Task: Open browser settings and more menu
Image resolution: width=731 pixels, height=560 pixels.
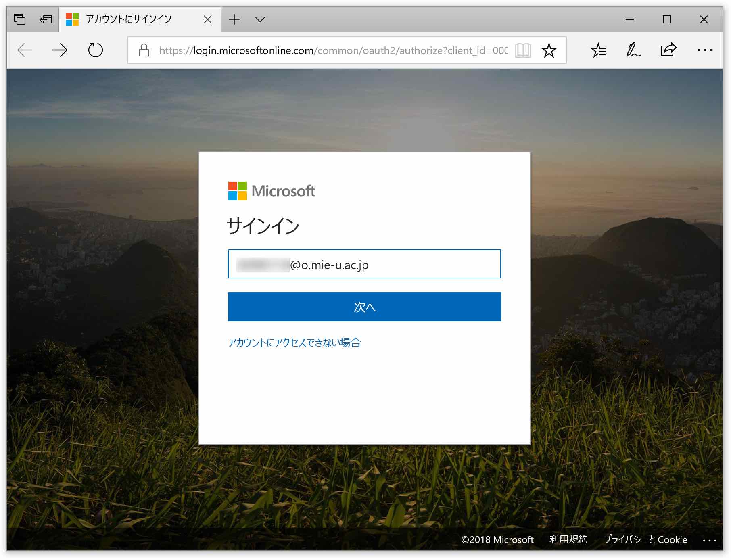Action: pyautogui.click(x=704, y=50)
